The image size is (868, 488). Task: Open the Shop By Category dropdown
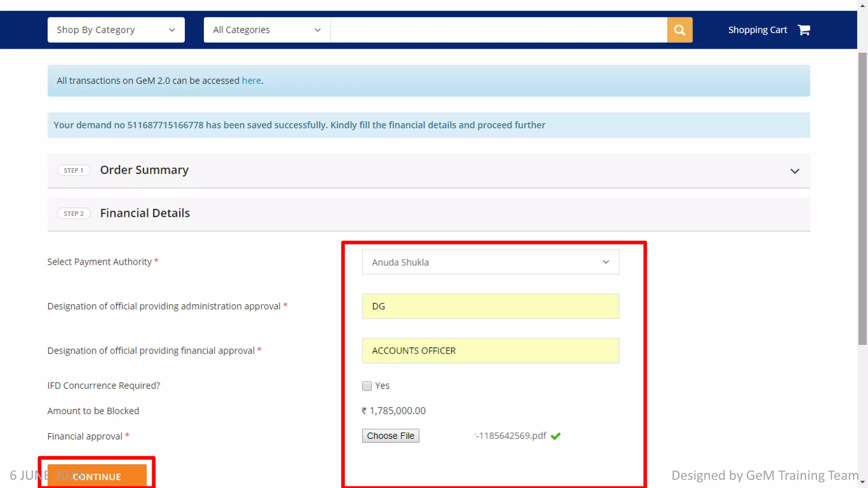(116, 30)
